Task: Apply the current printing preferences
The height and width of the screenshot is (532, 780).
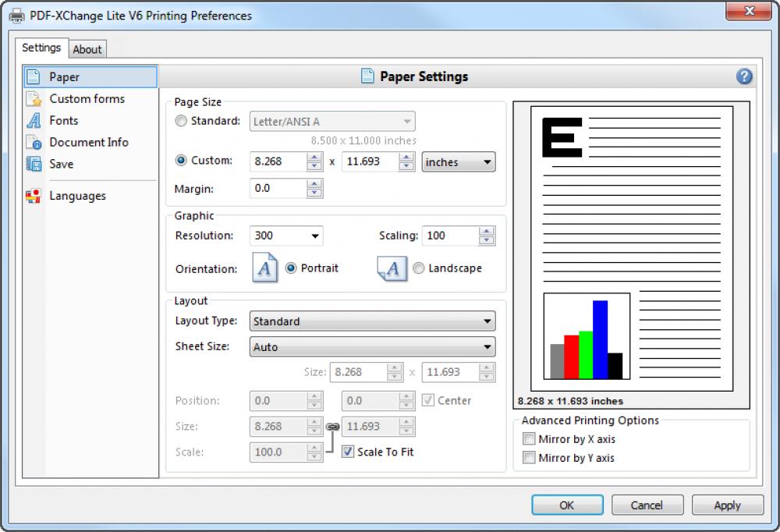Action: coord(727,505)
